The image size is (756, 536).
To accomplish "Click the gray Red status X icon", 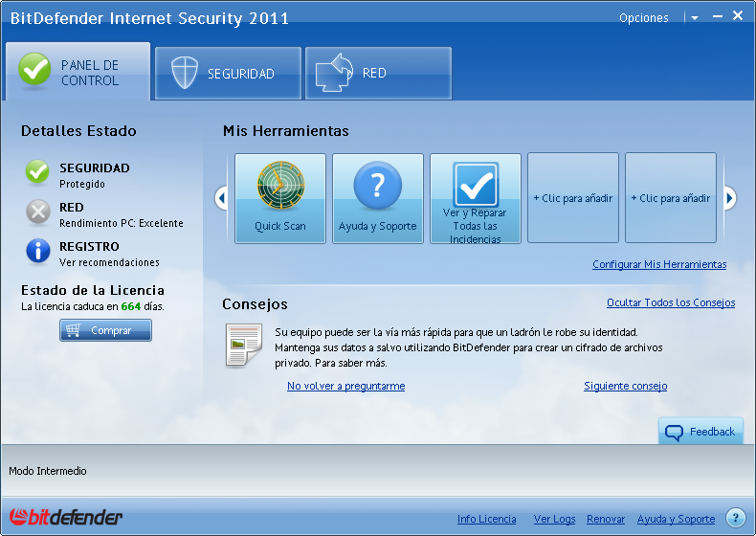I will (x=37, y=212).
